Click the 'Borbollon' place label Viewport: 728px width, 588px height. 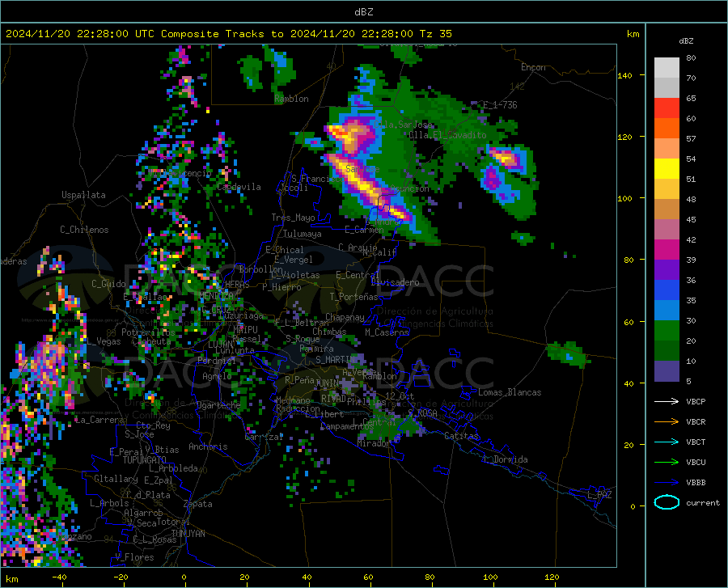(261, 269)
